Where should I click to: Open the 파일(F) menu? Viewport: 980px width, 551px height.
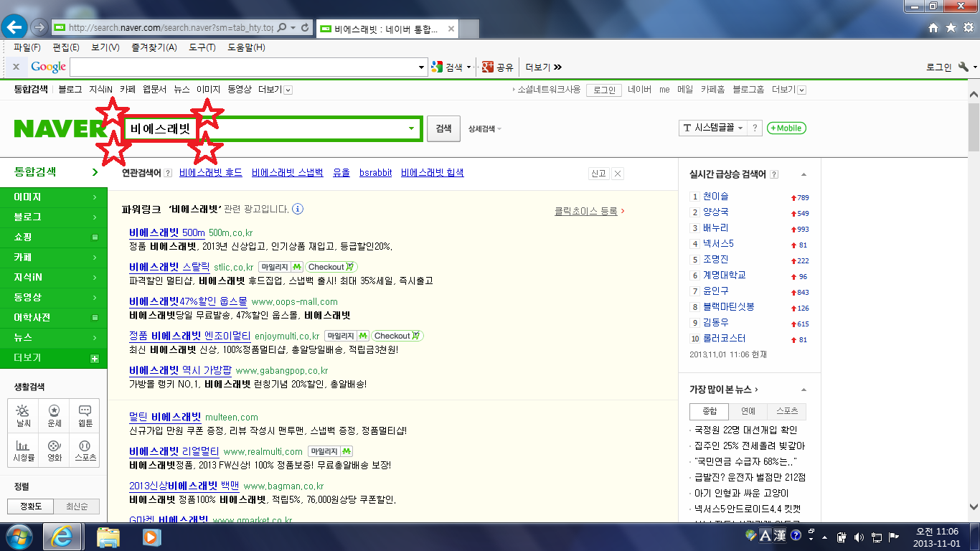27,47
